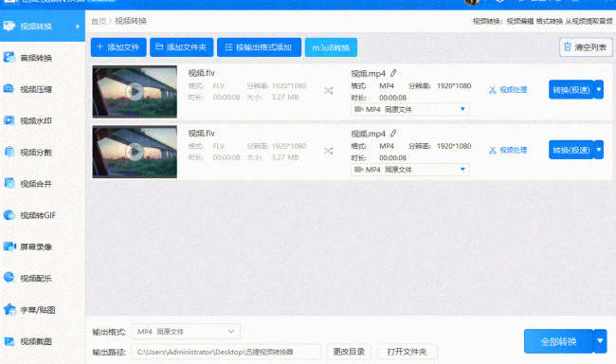This screenshot has width=616, height=364.
Task: Open 视频处理 for the first video
Action: coord(508,90)
